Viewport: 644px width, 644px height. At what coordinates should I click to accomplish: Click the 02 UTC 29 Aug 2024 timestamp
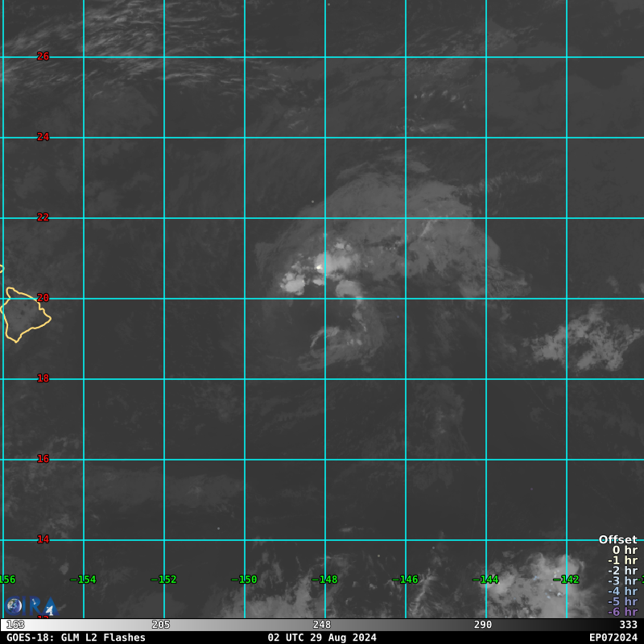click(322, 638)
